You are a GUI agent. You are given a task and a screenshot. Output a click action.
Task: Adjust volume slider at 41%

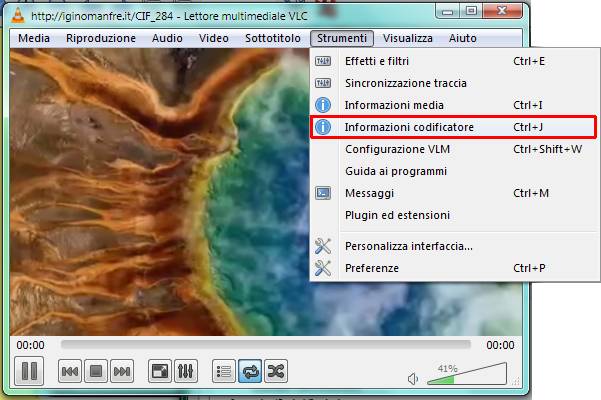(467, 374)
